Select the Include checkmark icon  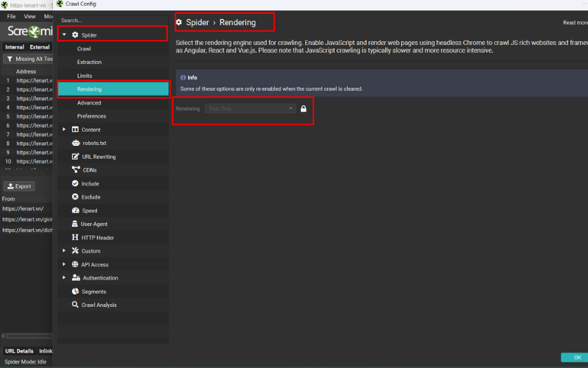75,183
